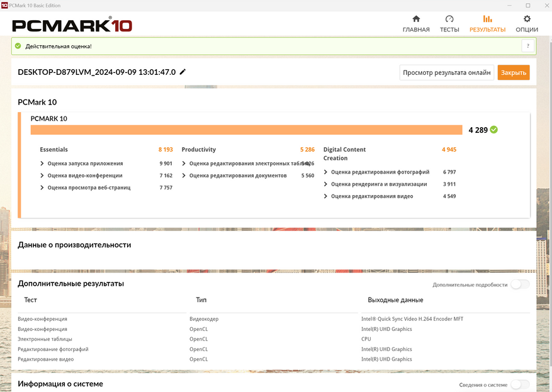Click the Productivity heading
Screen dimensions: 552x392
pos(198,150)
